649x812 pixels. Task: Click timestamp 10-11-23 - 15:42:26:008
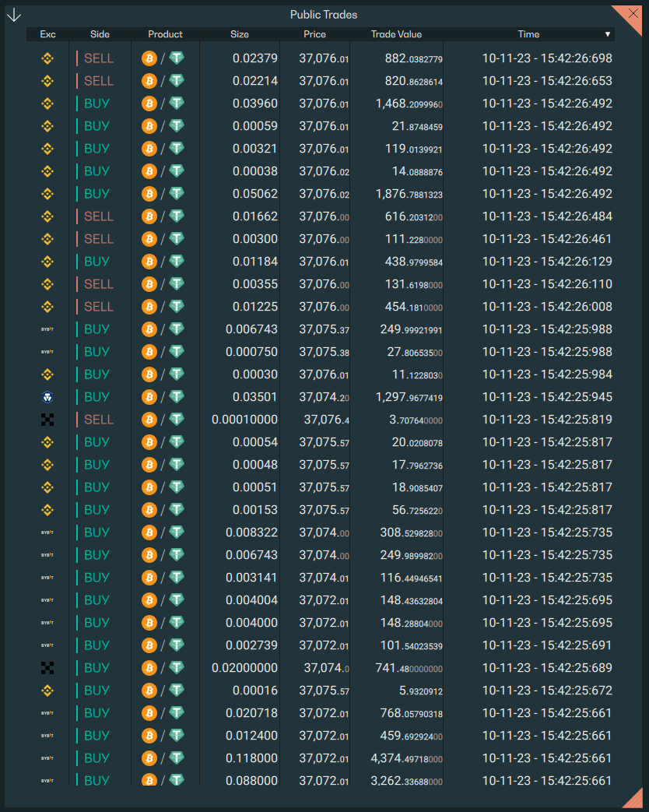click(547, 307)
